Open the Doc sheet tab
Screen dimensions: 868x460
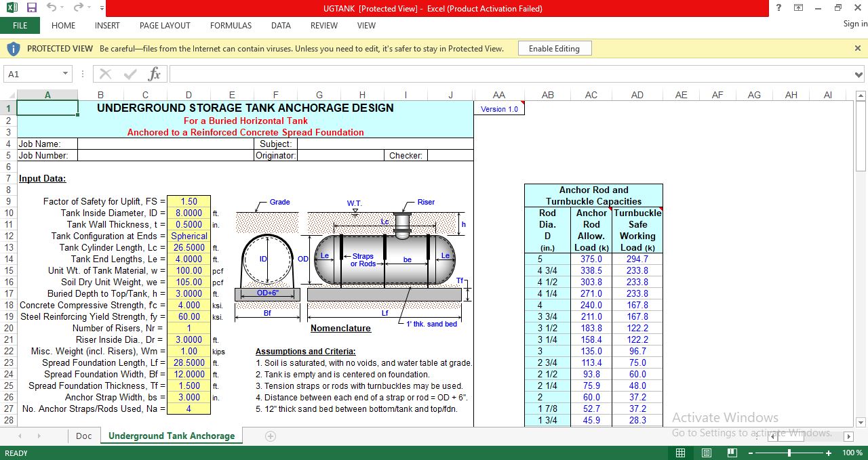(x=83, y=436)
